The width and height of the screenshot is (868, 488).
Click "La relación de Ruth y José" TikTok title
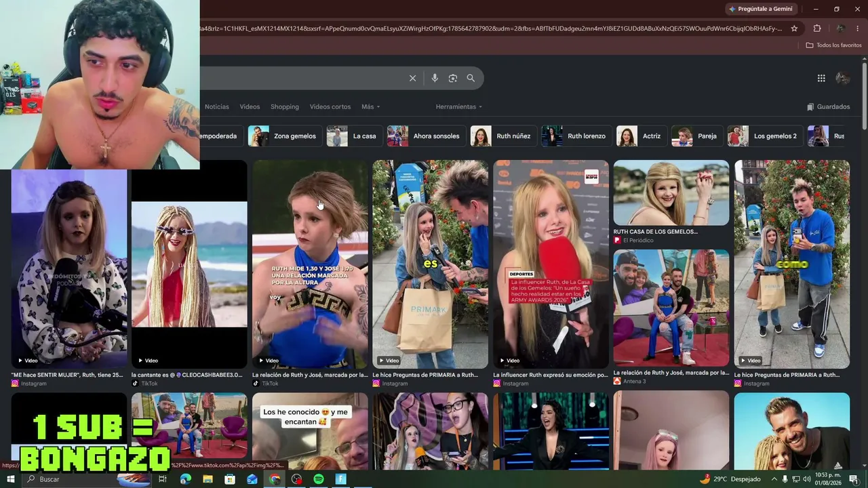310,375
